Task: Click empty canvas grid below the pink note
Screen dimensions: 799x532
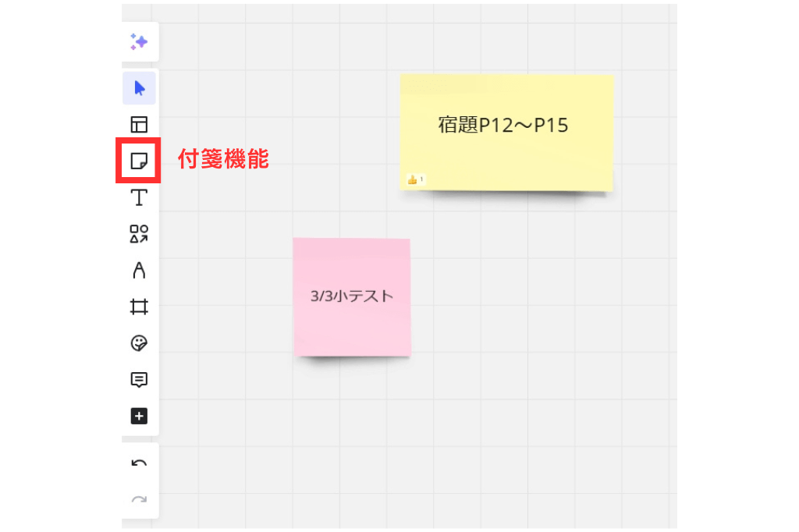Action: point(351,437)
